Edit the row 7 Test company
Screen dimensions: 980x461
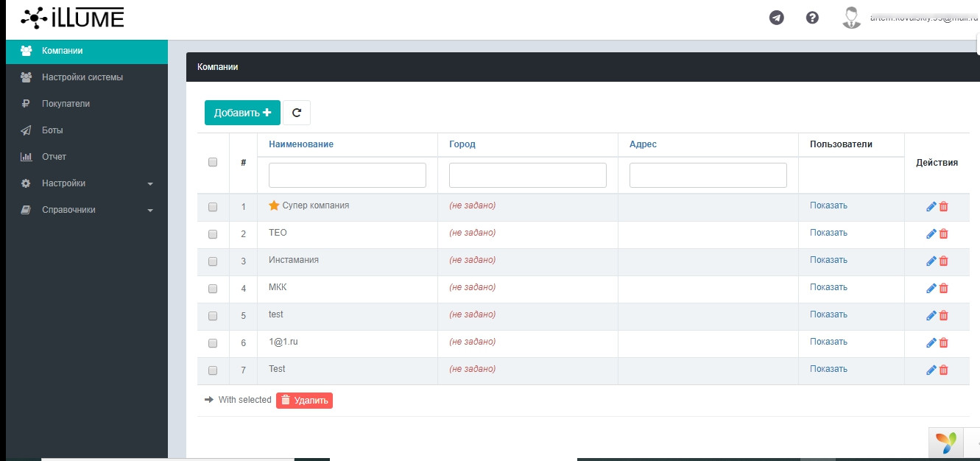[x=931, y=370]
